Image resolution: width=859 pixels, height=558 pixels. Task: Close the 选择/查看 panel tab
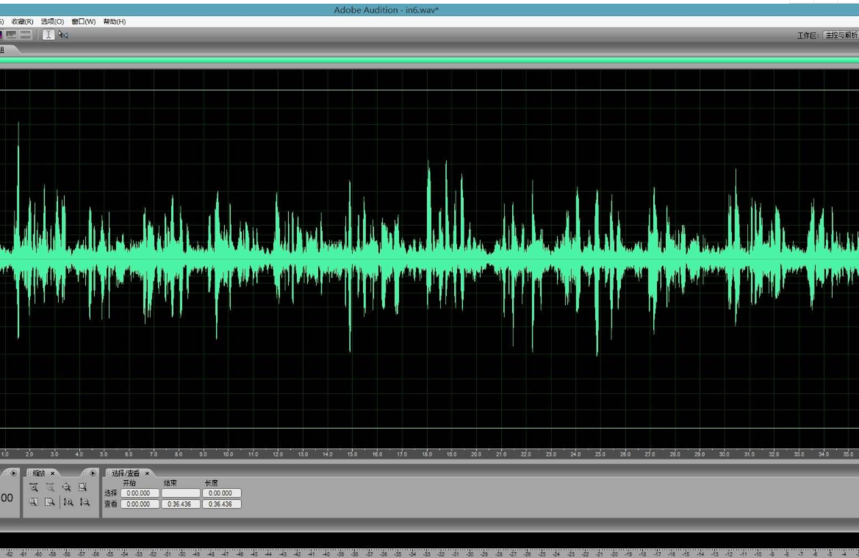[x=147, y=473]
